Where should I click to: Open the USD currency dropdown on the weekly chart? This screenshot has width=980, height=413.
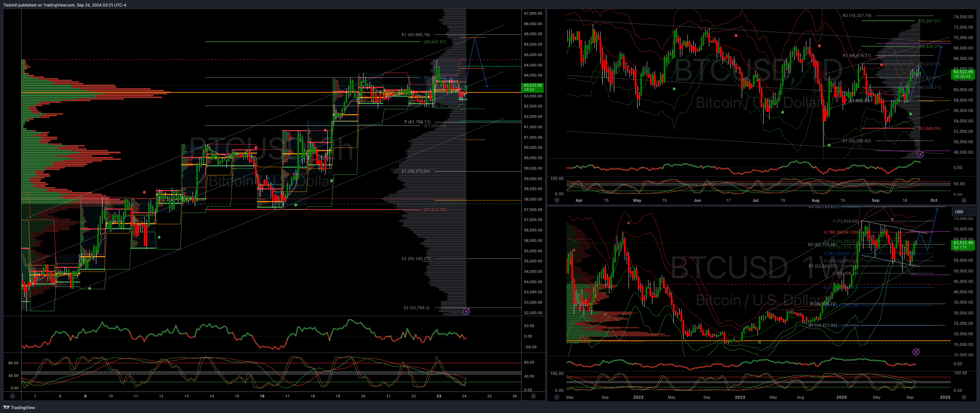point(963,212)
